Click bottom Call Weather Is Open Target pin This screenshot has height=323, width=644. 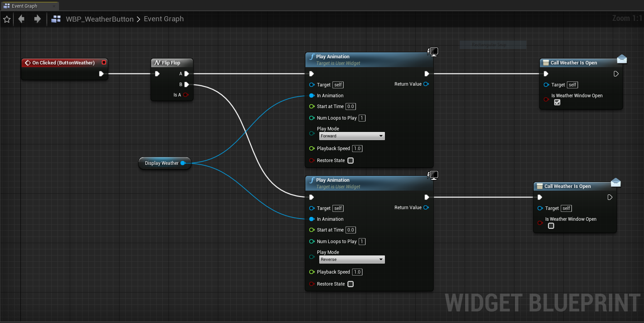[x=540, y=208]
